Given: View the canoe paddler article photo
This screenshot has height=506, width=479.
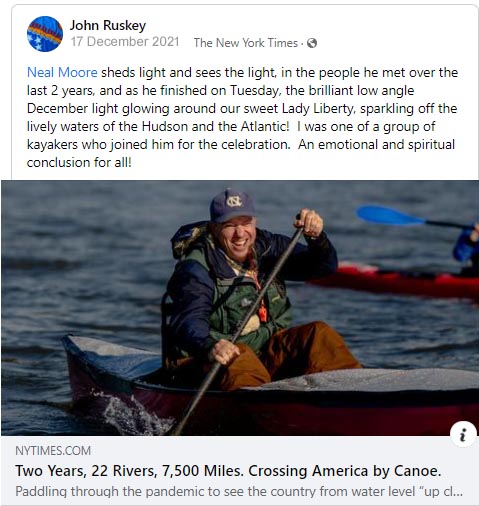Looking at the screenshot, I should point(240,308).
